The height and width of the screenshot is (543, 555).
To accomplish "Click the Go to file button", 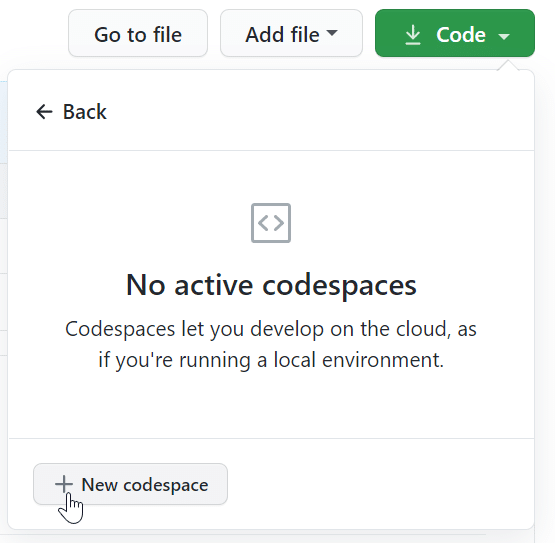I will [x=138, y=33].
